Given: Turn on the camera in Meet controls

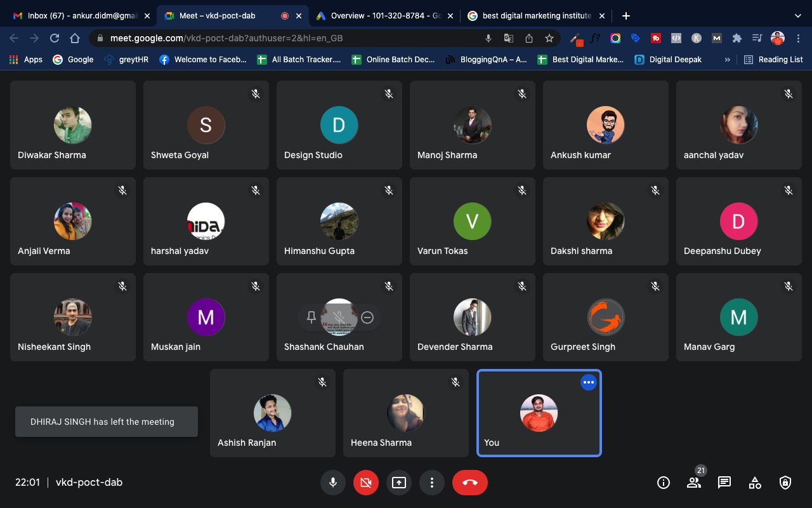Looking at the screenshot, I should pyautogui.click(x=365, y=483).
